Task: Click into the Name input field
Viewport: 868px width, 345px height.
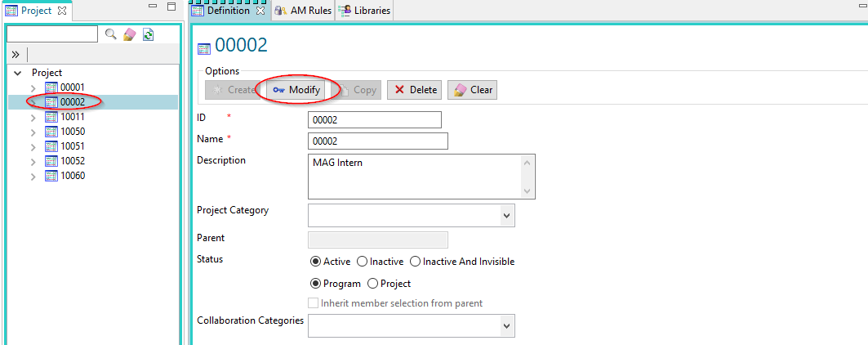Action: [x=377, y=141]
